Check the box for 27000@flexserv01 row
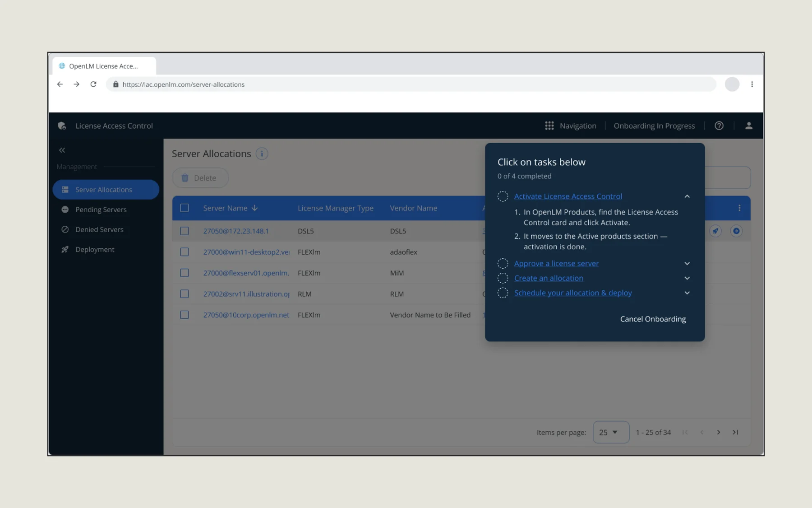812x508 pixels. pos(185,273)
